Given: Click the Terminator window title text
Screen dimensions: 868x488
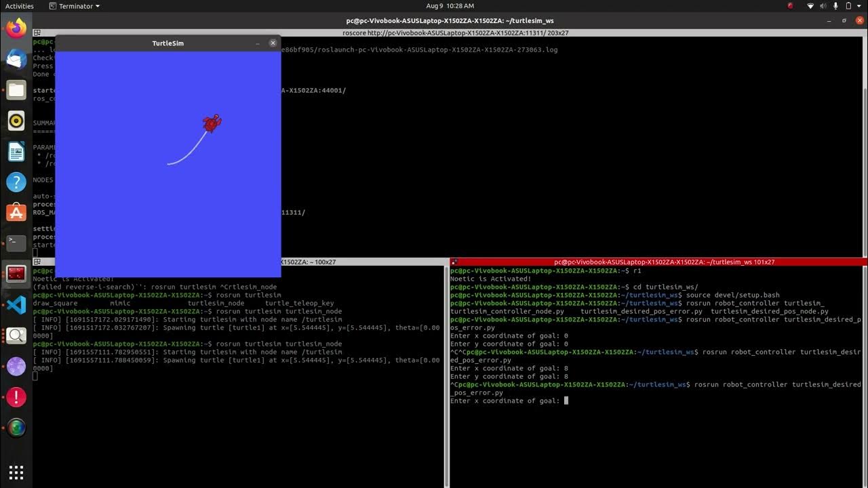Looking at the screenshot, I should [x=450, y=21].
